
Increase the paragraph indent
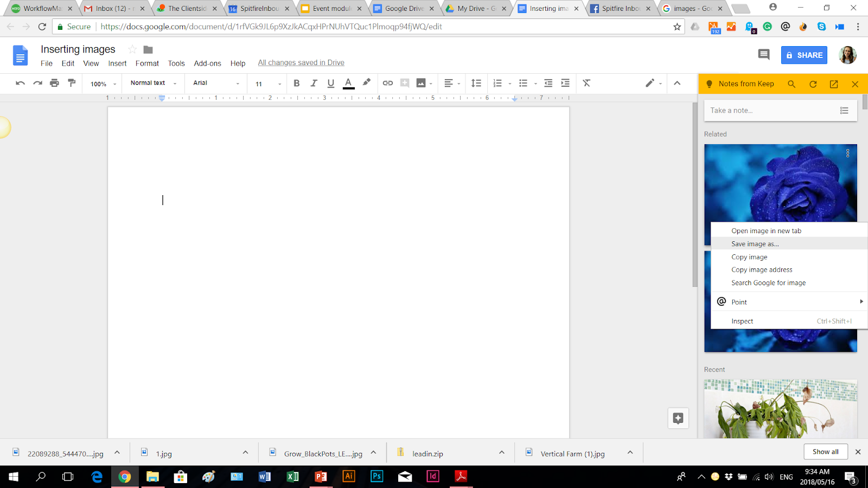pos(565,83)
